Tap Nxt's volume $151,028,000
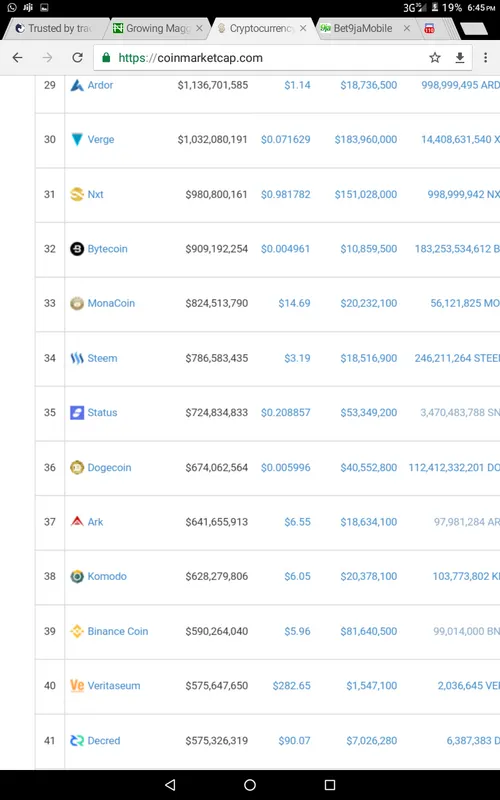Viewport: 500px width, 800px height. (x=366, y=194)
